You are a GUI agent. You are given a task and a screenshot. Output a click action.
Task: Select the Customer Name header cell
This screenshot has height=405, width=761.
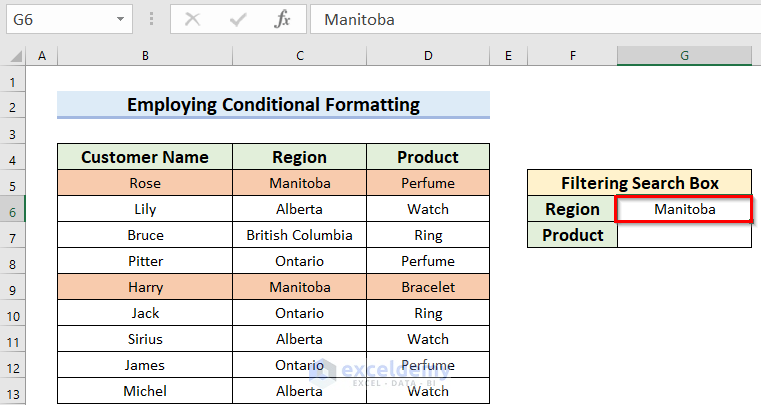pyautogui.click(x=145, y=157)
